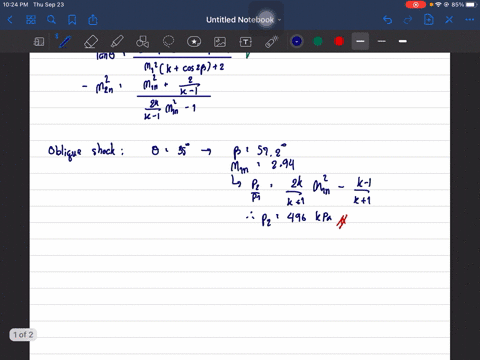Open the more options ellipsis menu

click(470, 20)
